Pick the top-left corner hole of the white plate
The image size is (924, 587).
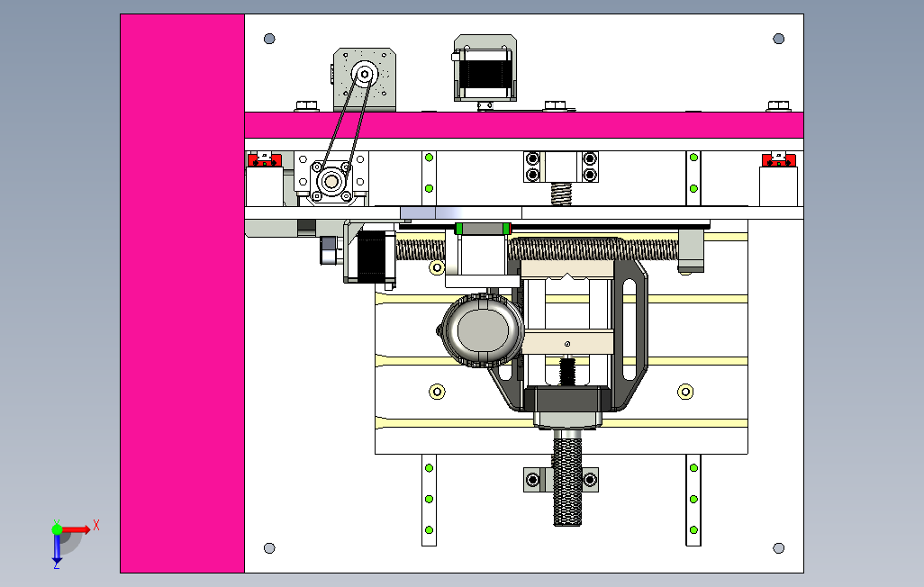point(269,39)
